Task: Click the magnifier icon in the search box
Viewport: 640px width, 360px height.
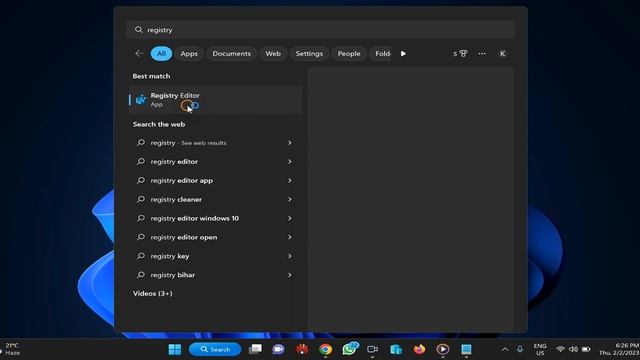Action: click(x=139, y=30)
